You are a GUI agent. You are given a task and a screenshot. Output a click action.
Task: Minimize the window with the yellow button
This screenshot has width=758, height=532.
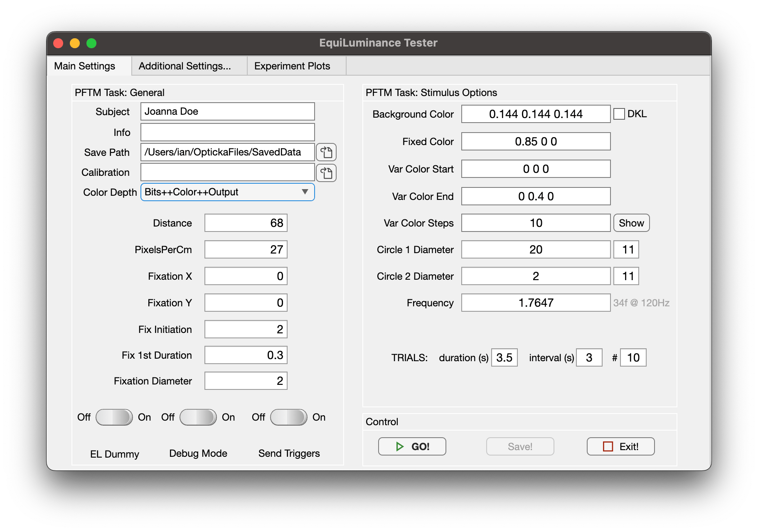(x=75, y=43)
